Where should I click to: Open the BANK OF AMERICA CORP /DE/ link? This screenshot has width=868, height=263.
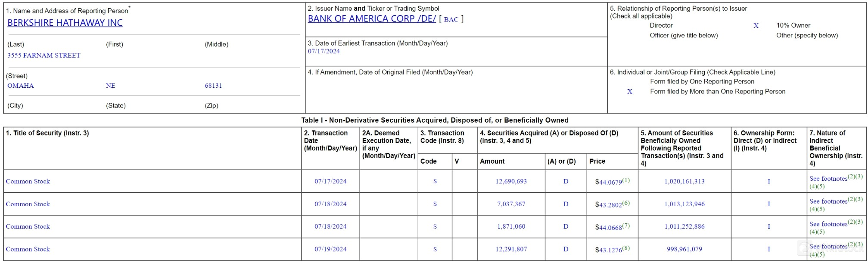(372, 19)
